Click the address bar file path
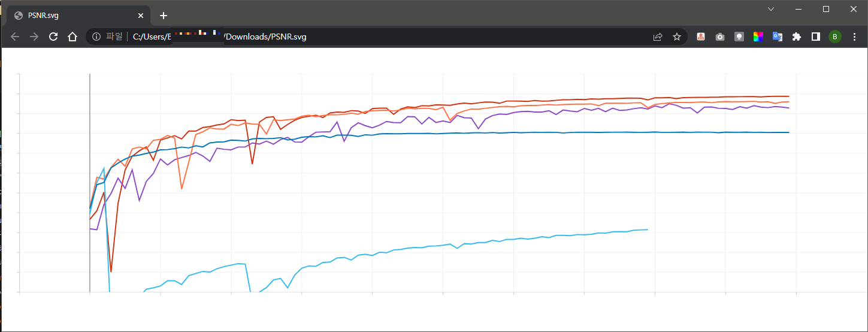The width and height of the screenshot is (868, 332). point(219,37)
